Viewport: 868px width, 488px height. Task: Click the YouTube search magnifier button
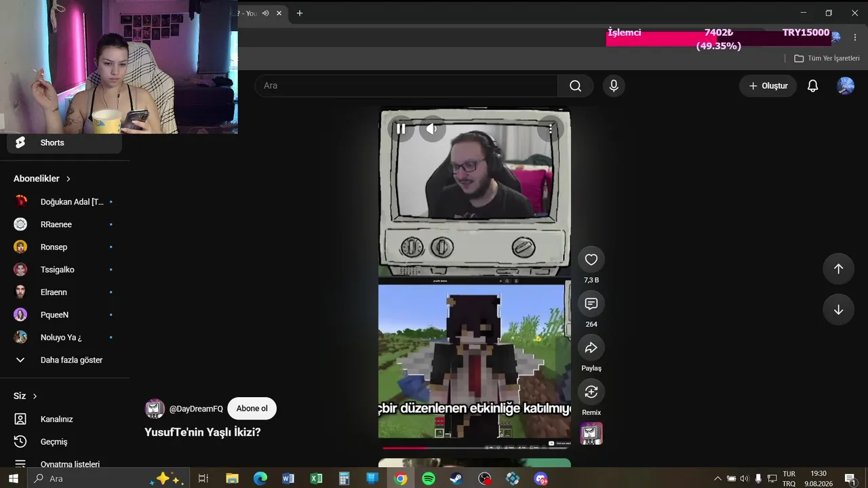pyautogui.click(x=576, y=86)
